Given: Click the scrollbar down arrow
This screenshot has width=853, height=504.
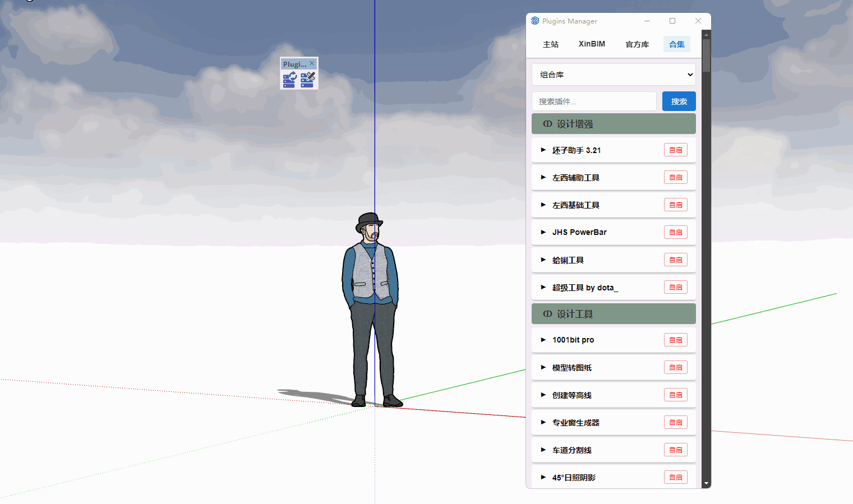Looking at the screenshot, I should [x=706, y=483].
